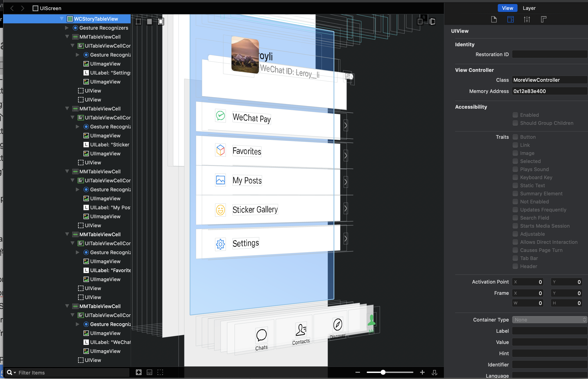Click the Chats speech bubble tab icon
Screen dimensions: 588x379
pos(261,335)
